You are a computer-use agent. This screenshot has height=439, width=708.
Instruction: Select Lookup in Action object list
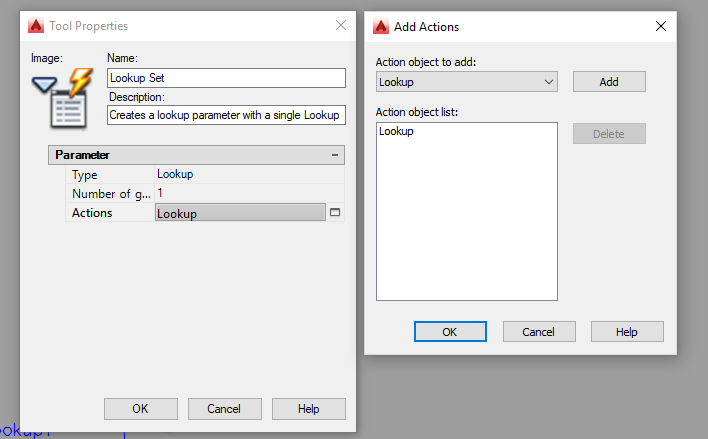point(397,132)
